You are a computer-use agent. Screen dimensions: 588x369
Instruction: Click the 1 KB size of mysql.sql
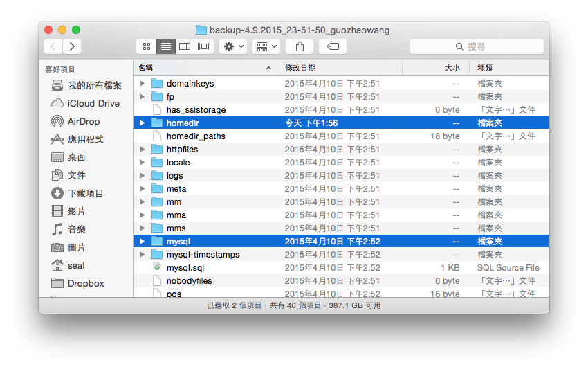tap(450, 268)
